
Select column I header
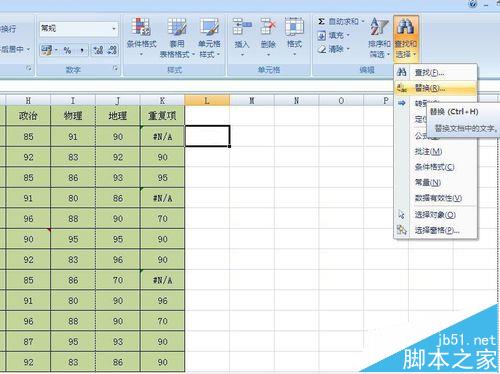coord(73,100)
